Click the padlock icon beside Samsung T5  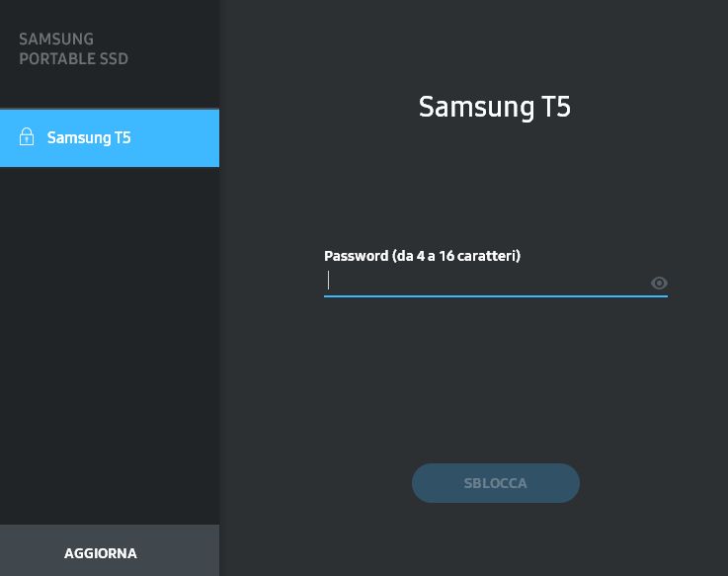27,136
